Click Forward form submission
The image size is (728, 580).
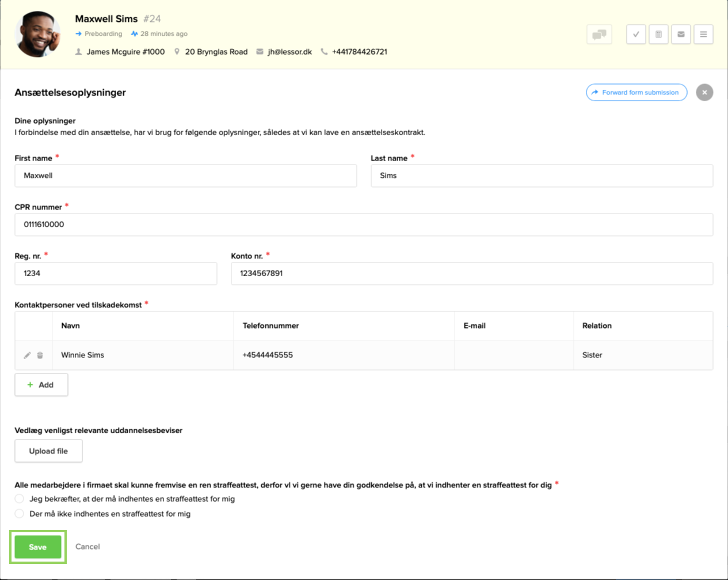(x=636, y=92)
